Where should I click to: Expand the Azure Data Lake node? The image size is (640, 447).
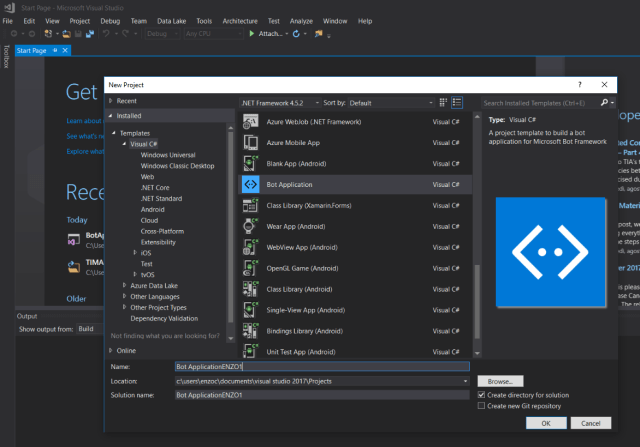(124, 285)
